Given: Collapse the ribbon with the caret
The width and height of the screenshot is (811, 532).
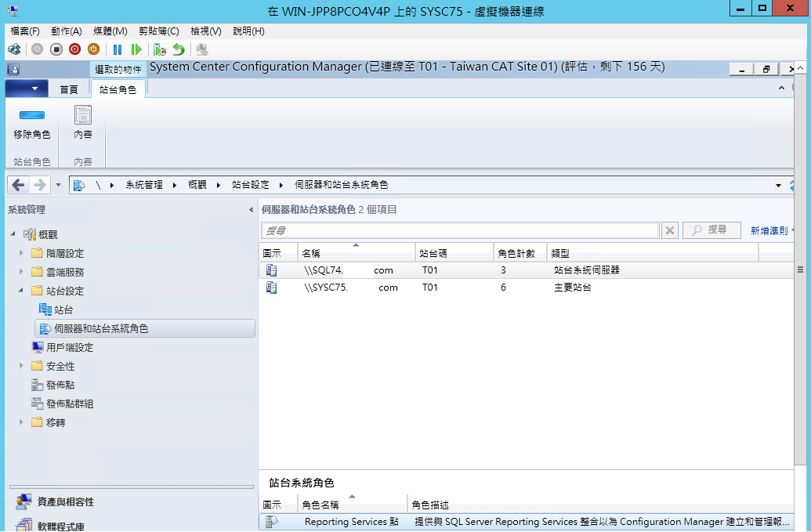Looking at the screenshot, I should point(781,88).
